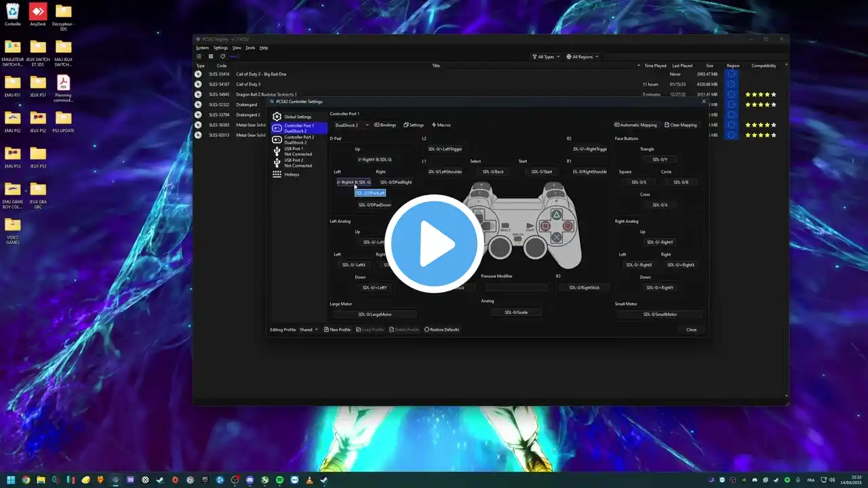Open the controller Settings tab

click(414, 125)
